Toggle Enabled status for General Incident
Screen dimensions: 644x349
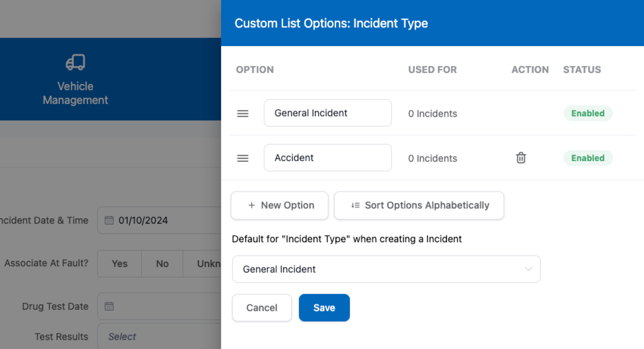(x=588, y=114)
